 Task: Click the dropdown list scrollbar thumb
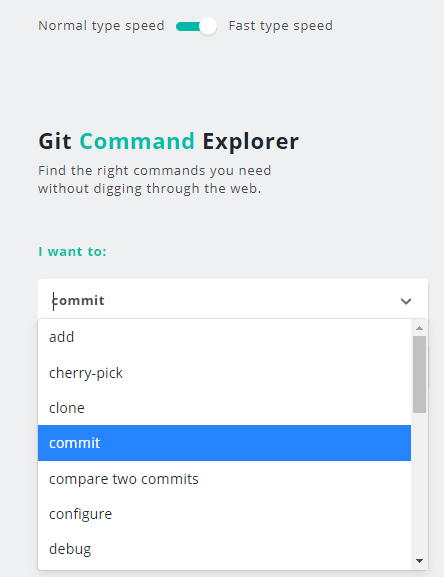click(x=419, y=374)
